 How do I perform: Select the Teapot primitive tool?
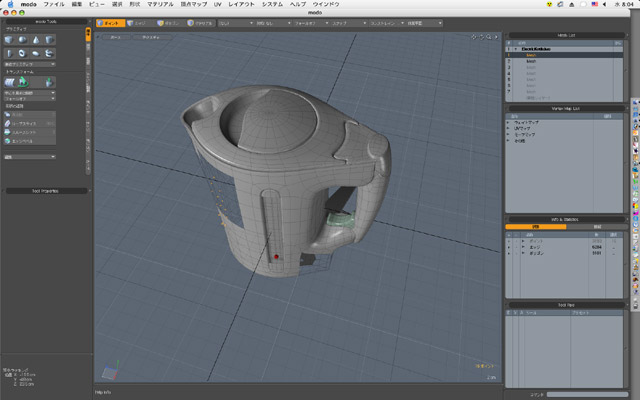click(49, 53)
